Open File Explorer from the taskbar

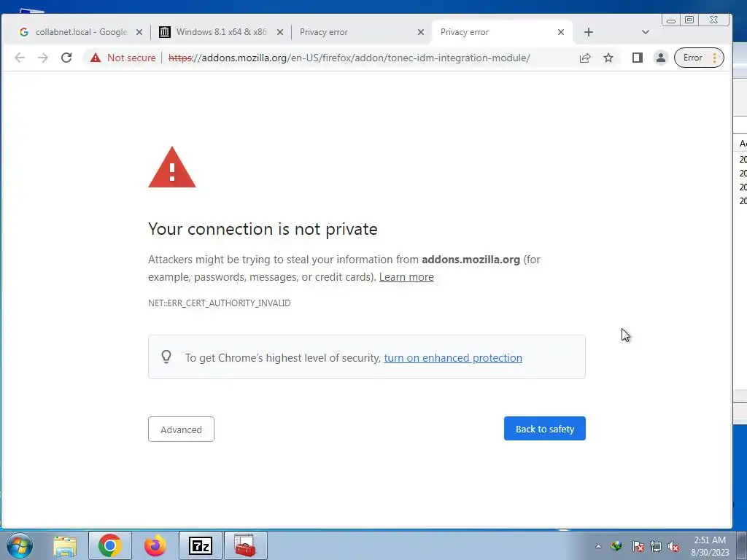click(x=65, y=545)
